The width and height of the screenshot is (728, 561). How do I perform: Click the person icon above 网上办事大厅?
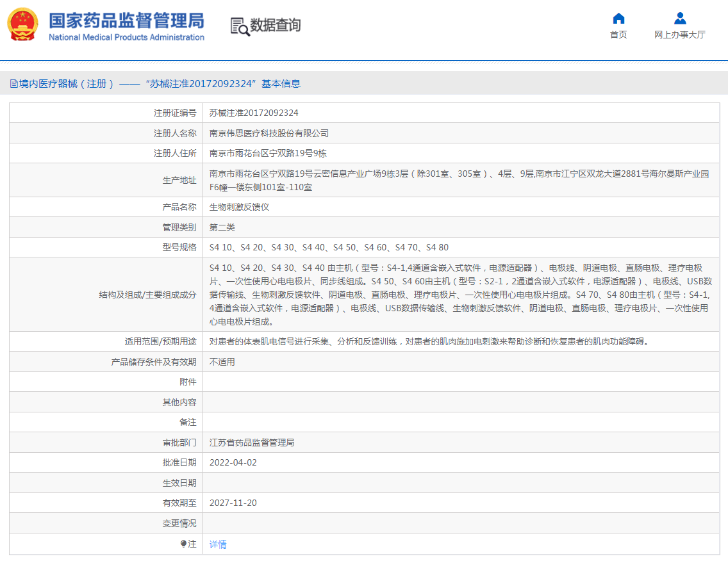click(x=681, y=18)
